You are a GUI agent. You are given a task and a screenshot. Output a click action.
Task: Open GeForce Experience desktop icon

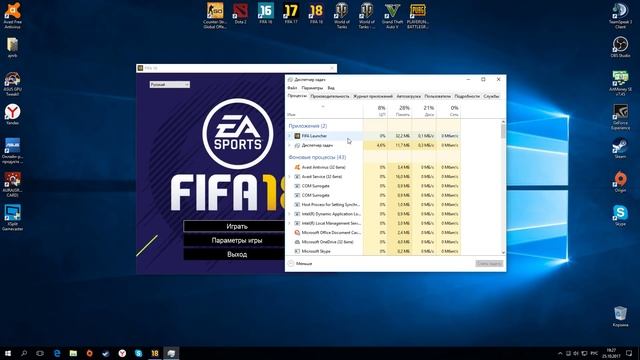tap(620, 117)
